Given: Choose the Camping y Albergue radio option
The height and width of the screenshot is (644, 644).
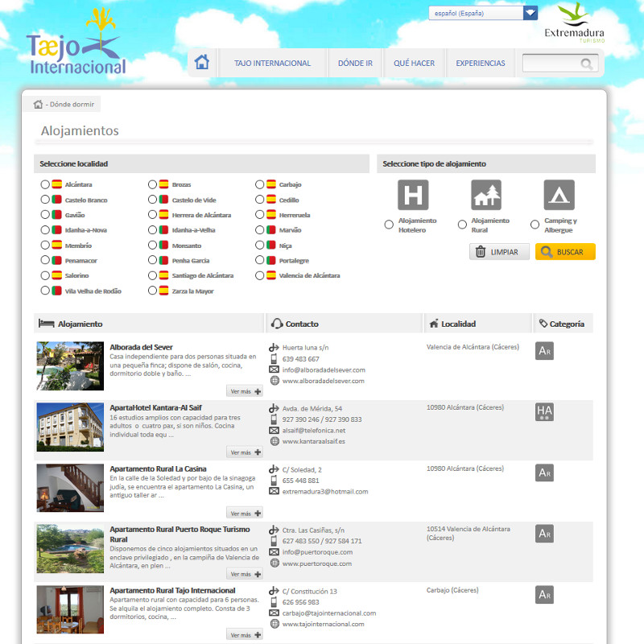Looking at the screenshot, I should point(535,225).
